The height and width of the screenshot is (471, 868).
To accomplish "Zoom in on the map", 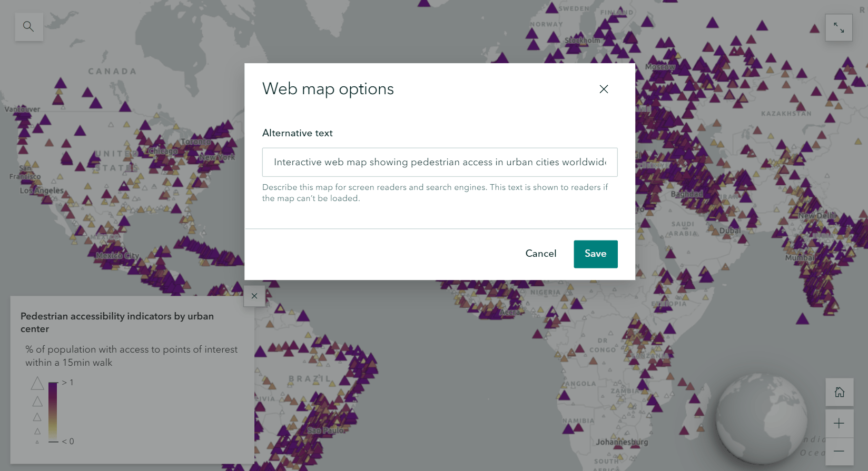I will click(x=839, y=424).
